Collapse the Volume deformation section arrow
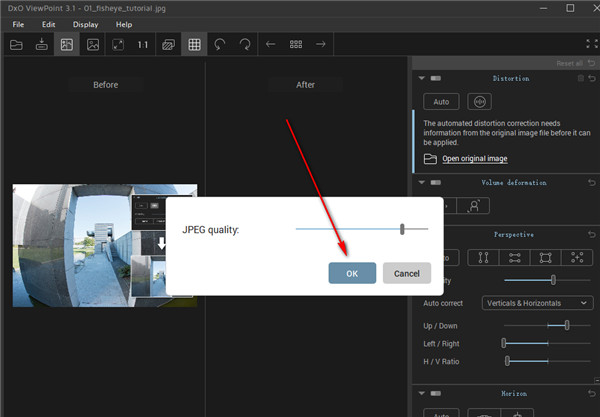600x417 pixels. tap(421, 183)
